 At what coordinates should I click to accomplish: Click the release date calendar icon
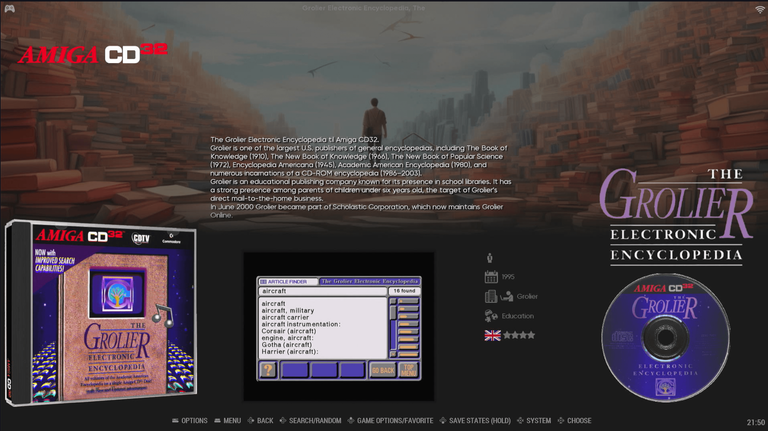(x=491, y=277)
